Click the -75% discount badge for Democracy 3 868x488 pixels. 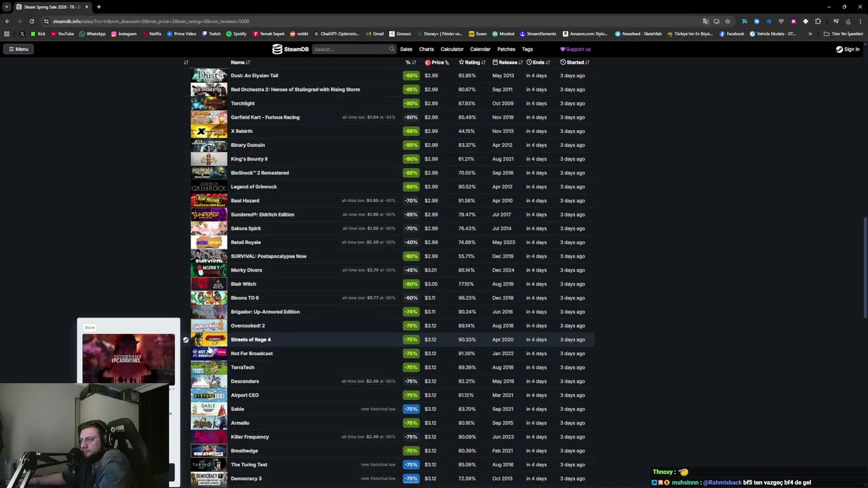(411, 479)
